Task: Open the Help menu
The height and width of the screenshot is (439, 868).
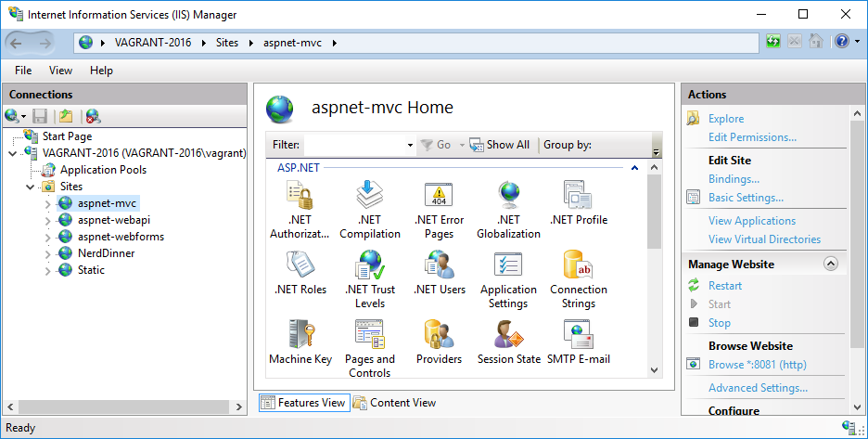Action: tap(101, 71)
